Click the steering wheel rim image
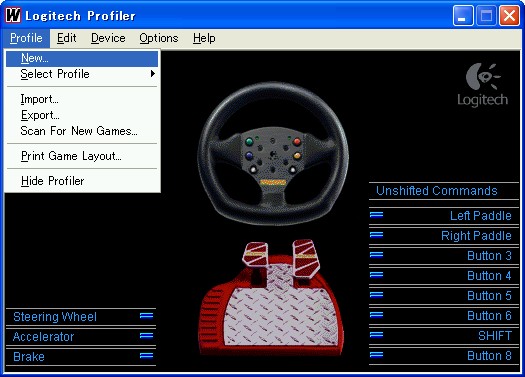Viewport: 525px width, 377px height. [273, 153]
